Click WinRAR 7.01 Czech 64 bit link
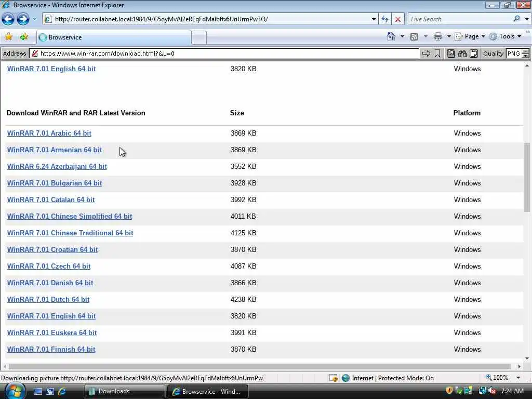 (49, 266)
